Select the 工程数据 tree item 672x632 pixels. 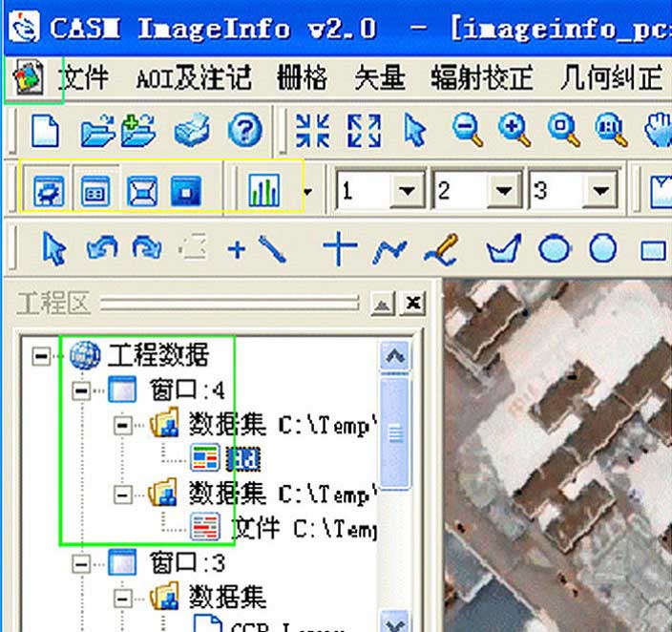(x=157, y=355)
